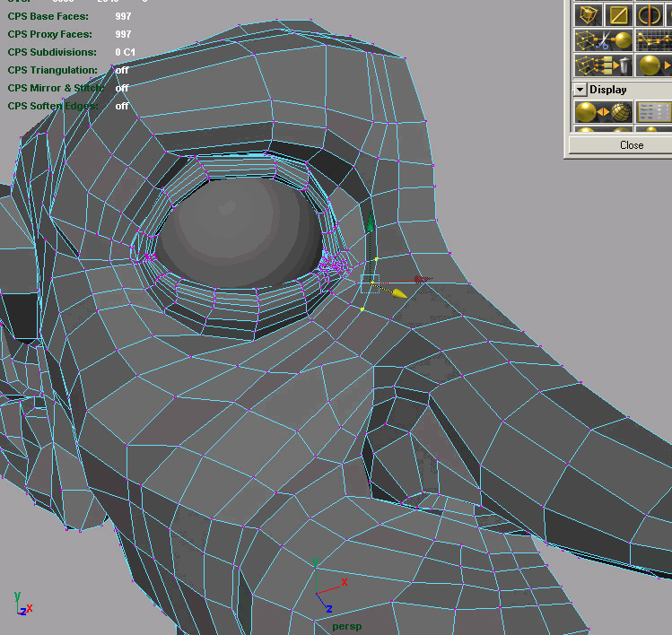
Task: Click the persp camera label in viewport
Action: (x=346, y=626)
